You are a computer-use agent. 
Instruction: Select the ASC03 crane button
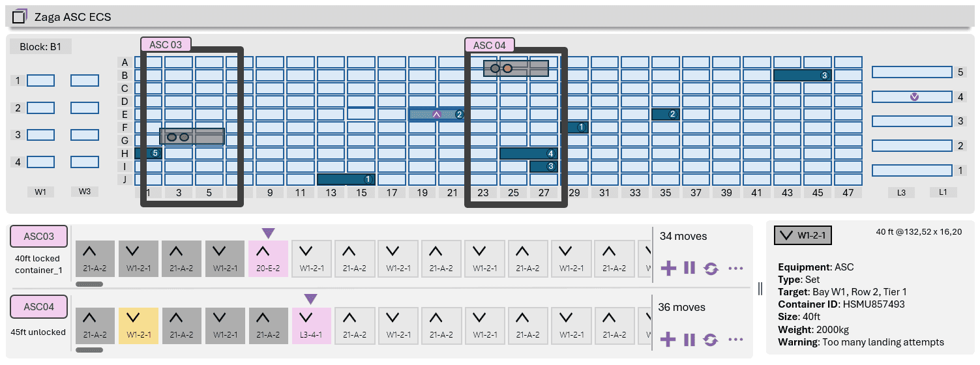(x=39, y=237)
